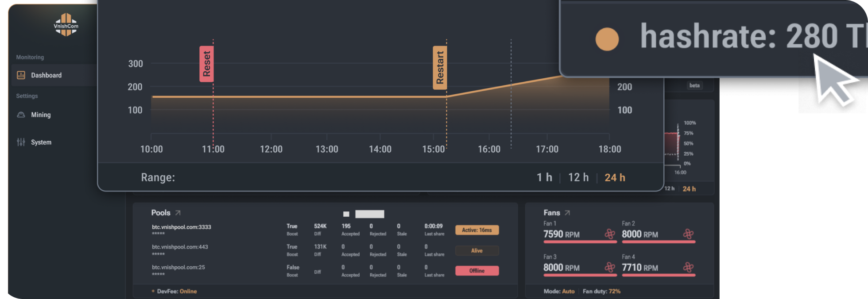This screenshot has height=299, width=868.
Task: Expand the Pools panel via arrow icon
Action: 178,213
